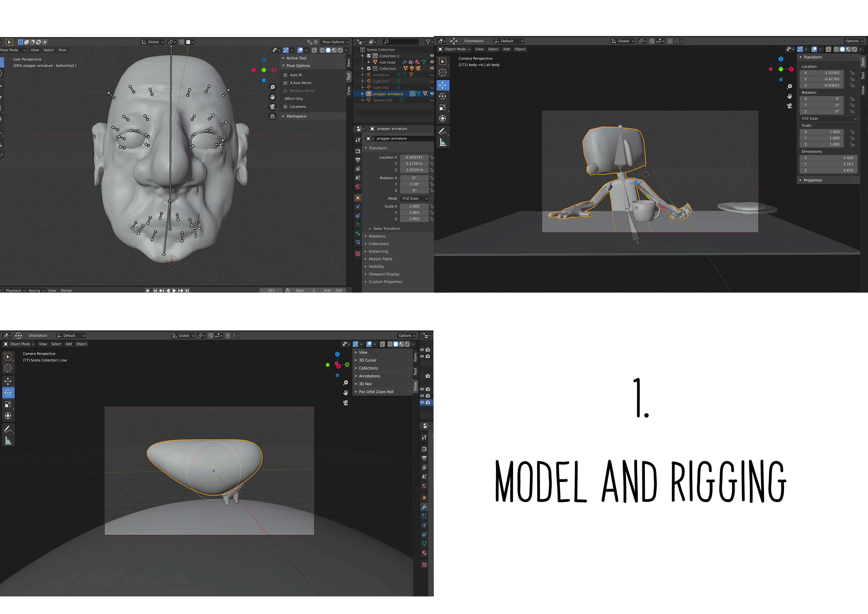Expand 3D Cursor panel in cow sidebar
This screenshot has width=868, height=614.
pyautogui.click(x=367, y=360)
